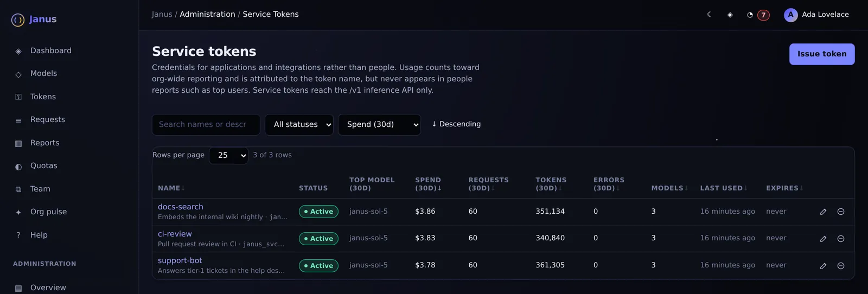The height and width of the screenshot is (294, 868).
Task: Sort by the Requests (30d) column header
Action: 488,184
